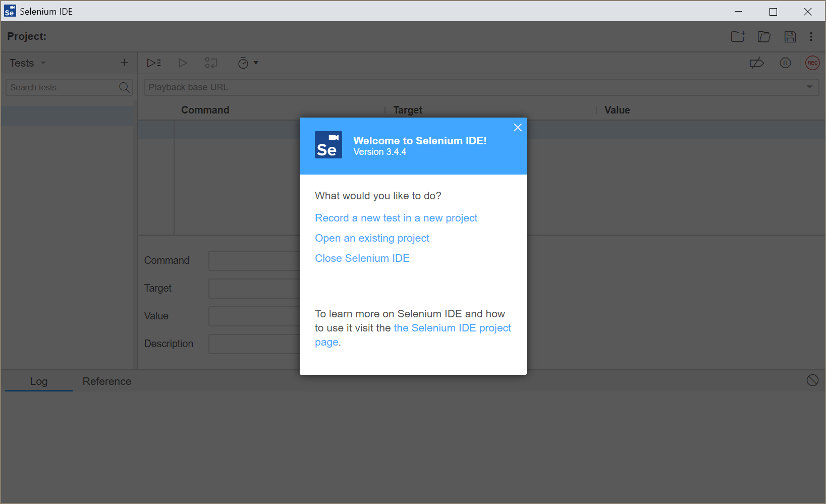Click the Target input field in editor
826x504 pixels.
coord(254,289)
